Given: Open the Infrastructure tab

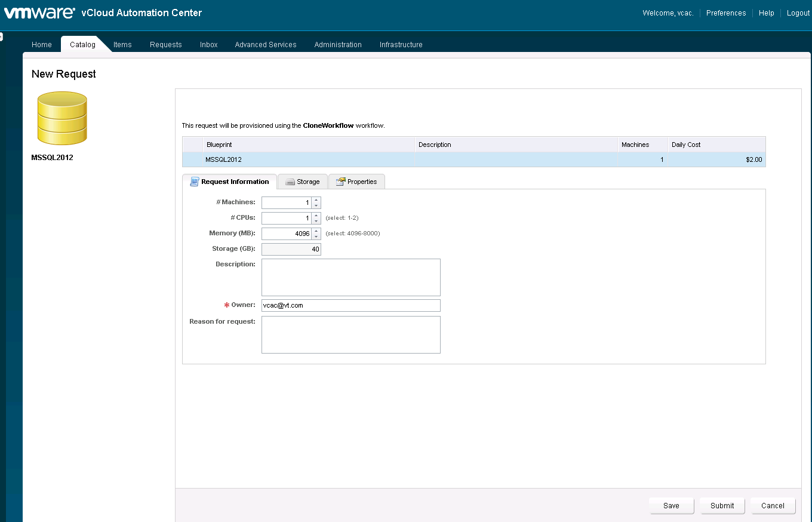Looking at the screenshot, I should click(401, 45).
